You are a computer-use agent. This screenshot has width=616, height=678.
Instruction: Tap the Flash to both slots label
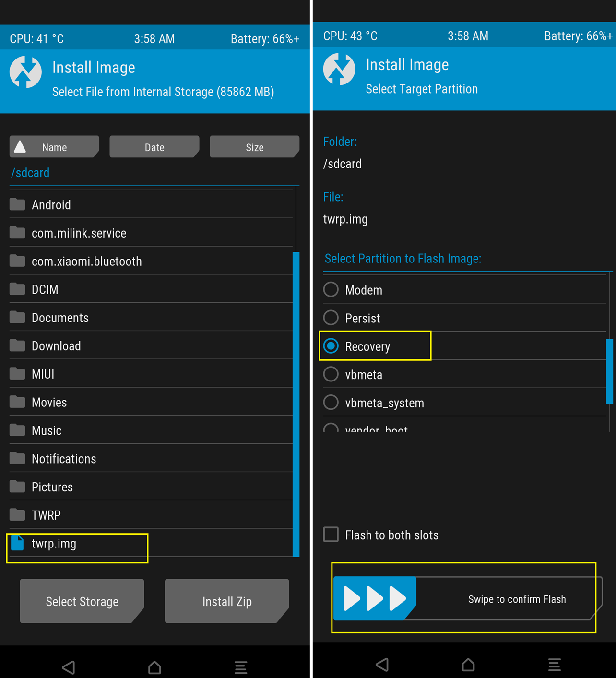tap(392, 535)
